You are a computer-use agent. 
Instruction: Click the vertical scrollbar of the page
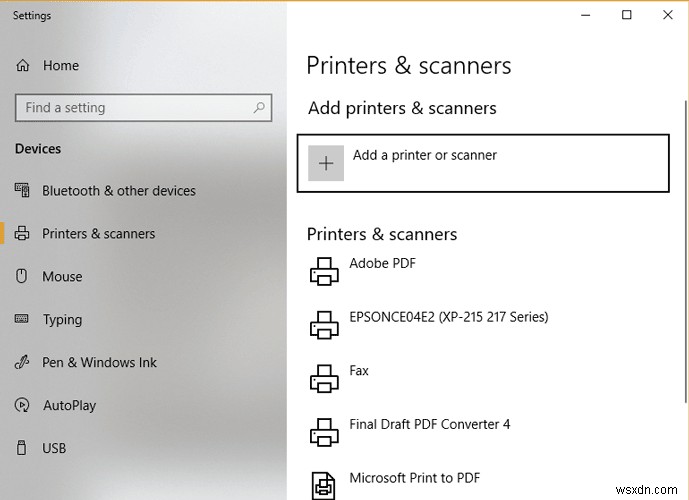tap(685, 251)
